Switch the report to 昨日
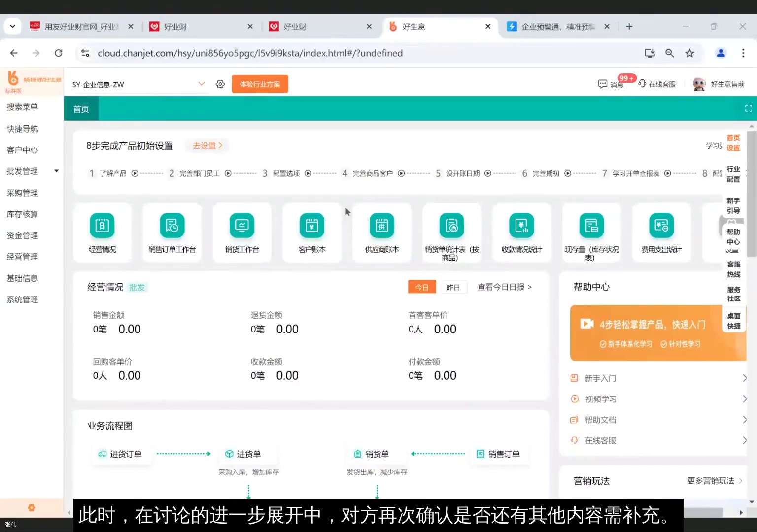 click(x=453, y=287)
